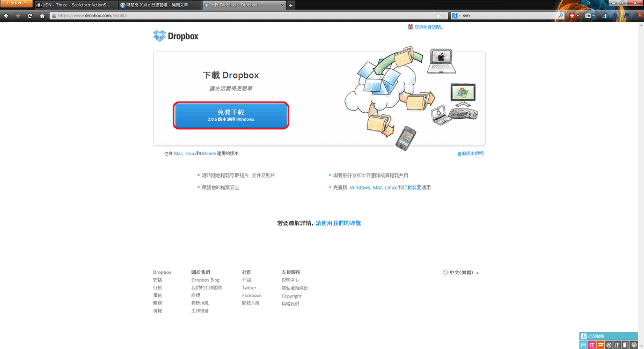Open the Firefox menu button
This screenshot has width=644, height=349.
16,4
